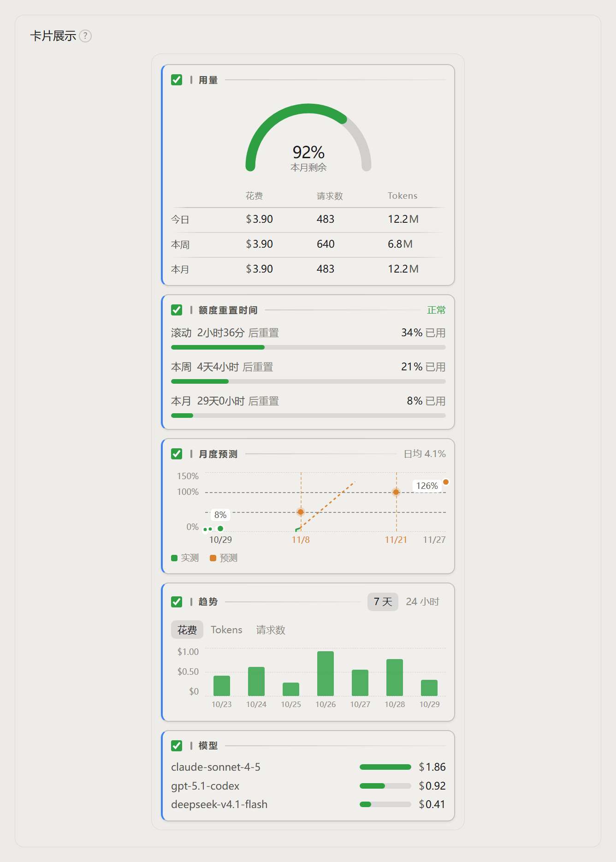Image resolution: width=616 pixels, height=862 pixels.
Task: Click the 10/29 bar in trend chart
Action: click(429, 688)
